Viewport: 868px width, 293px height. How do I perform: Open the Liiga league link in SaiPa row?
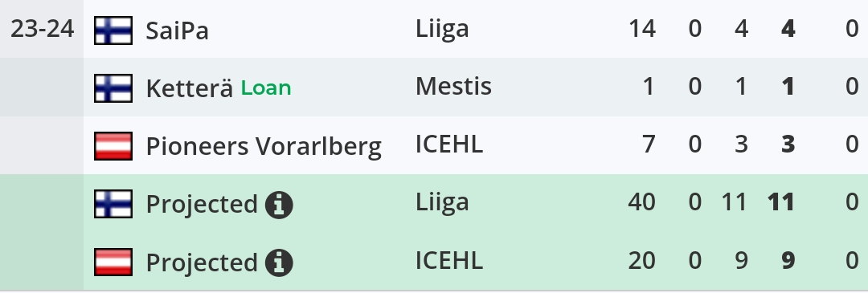click(x=442, y=28)
